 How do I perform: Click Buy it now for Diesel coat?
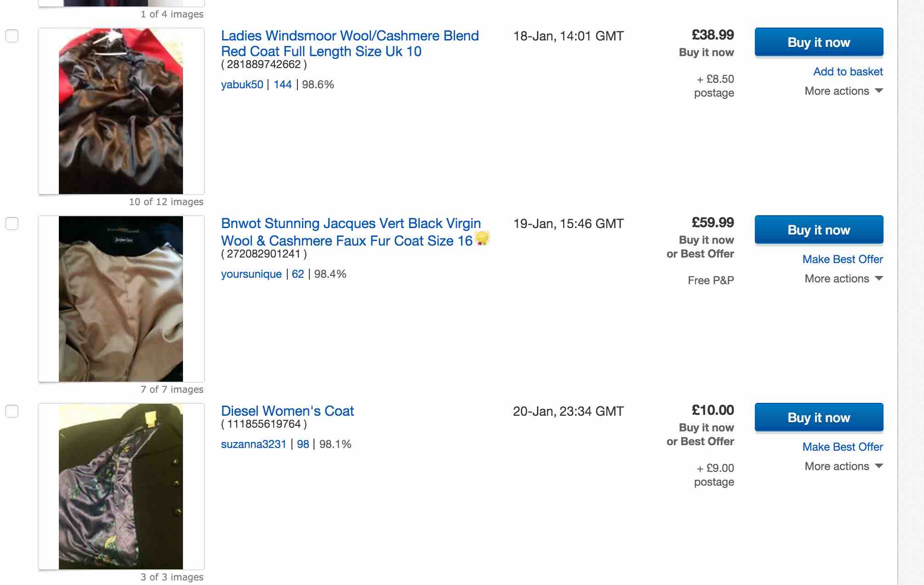[819, 418]
